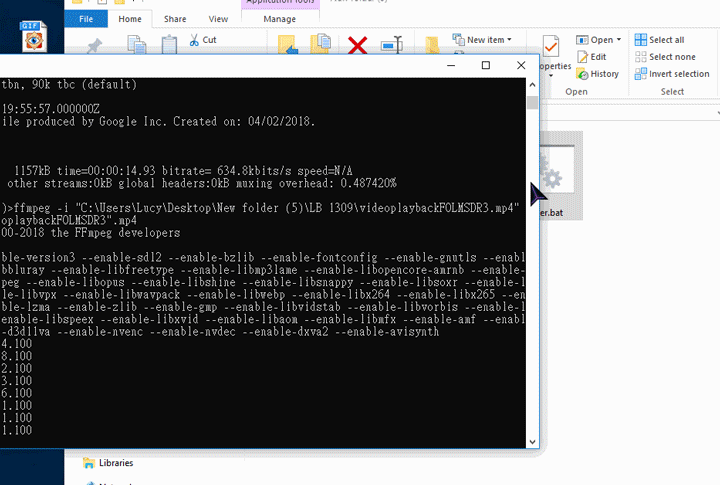
Task: Click the Rename icon in ribbon
Action: coord(392,45)
